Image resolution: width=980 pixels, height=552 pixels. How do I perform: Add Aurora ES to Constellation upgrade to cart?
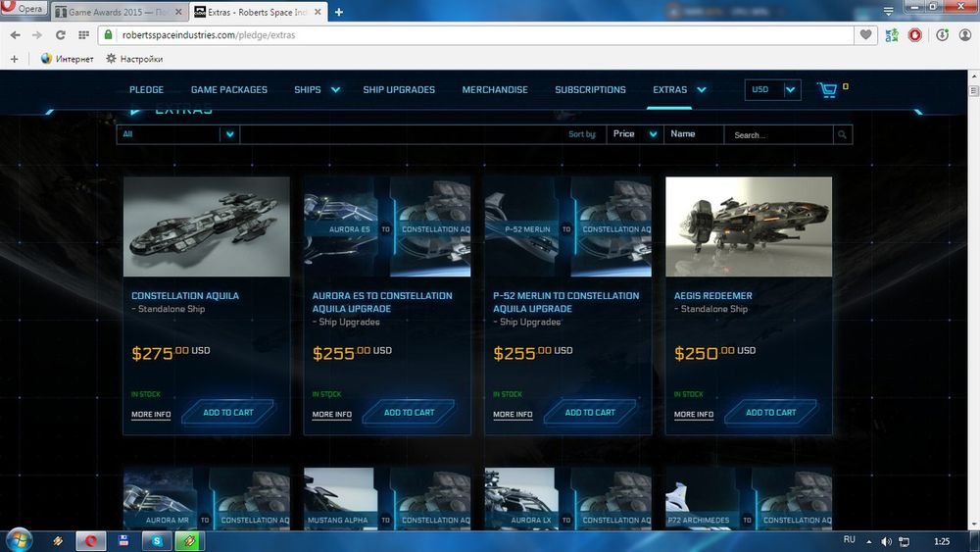click(409, 413)
